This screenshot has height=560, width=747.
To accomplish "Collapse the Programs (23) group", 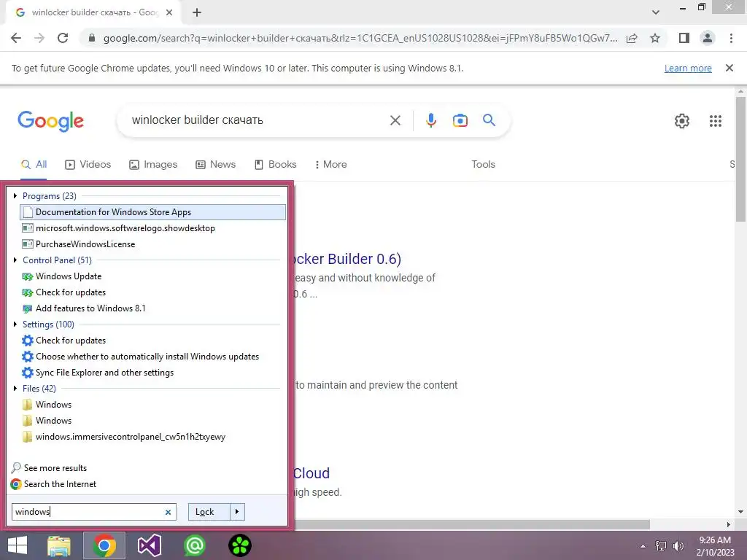I will 15,195.
